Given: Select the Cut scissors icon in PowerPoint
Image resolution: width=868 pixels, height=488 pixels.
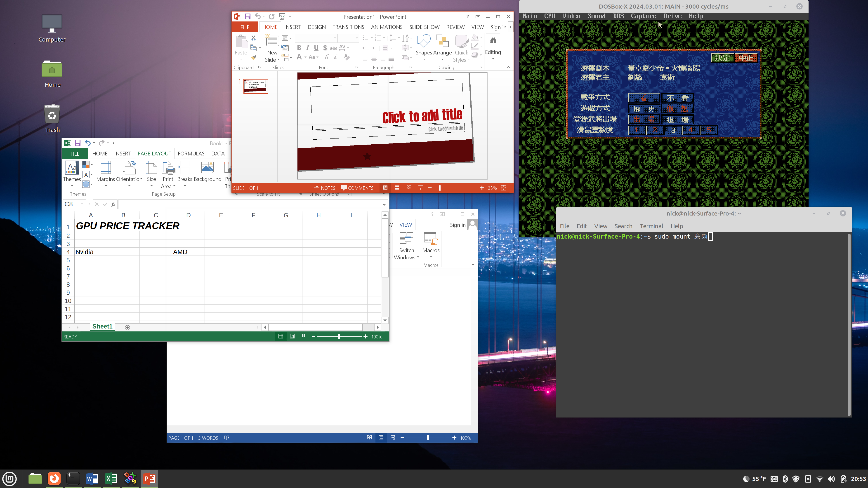Looking at the screenshot, I should coord(253,38).
